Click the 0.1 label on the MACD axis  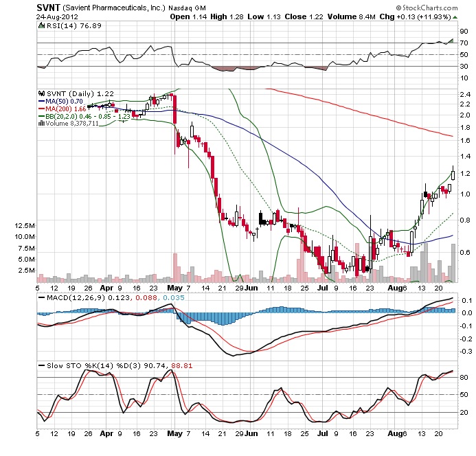(x=467, y=301)
